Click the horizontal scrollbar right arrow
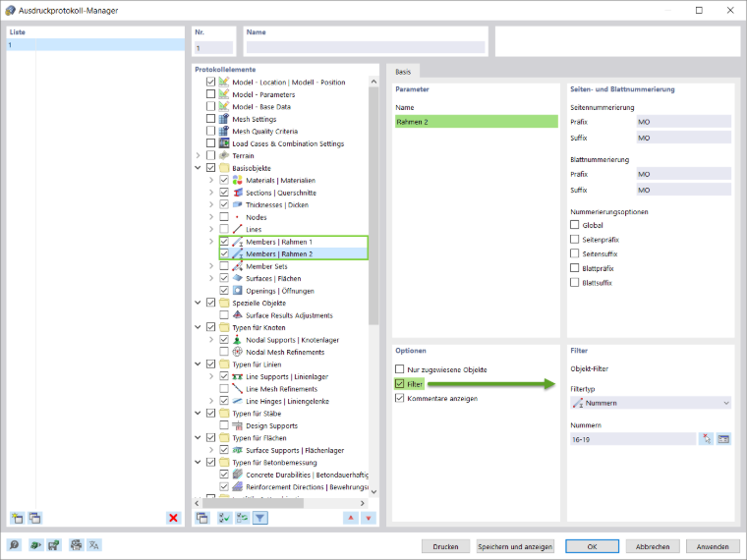The image size is (747, 560). pos(363,503)
